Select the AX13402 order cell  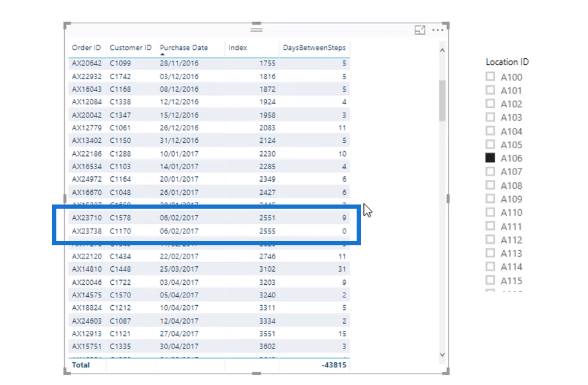[87, 141]
